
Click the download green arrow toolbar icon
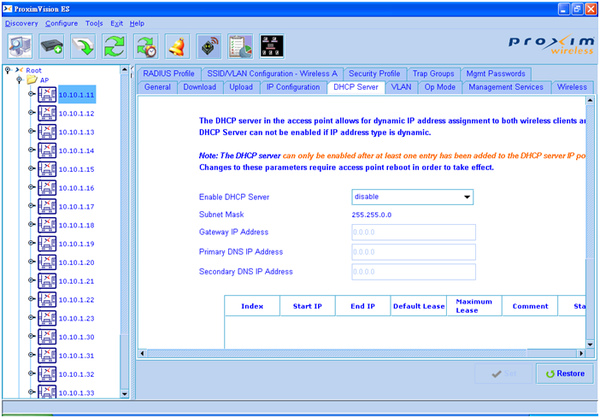(x=83, y=46)
